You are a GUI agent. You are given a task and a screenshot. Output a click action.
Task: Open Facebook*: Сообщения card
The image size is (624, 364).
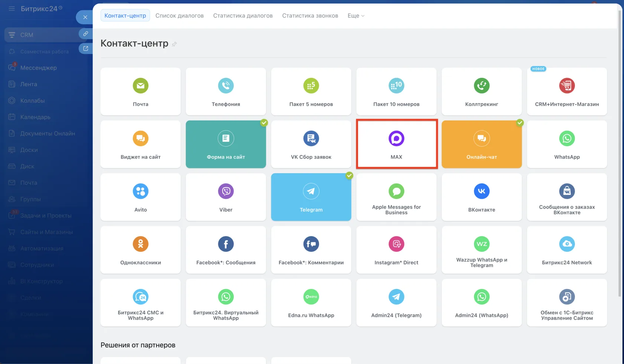tap(226, 250)
